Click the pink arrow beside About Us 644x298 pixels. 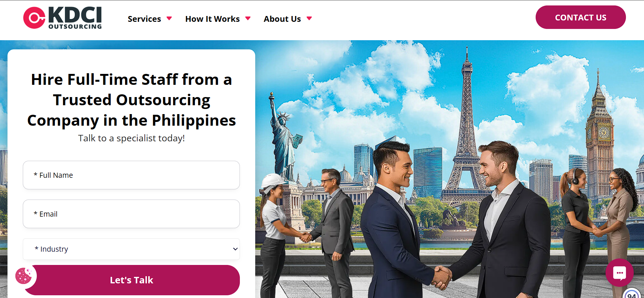309,18
